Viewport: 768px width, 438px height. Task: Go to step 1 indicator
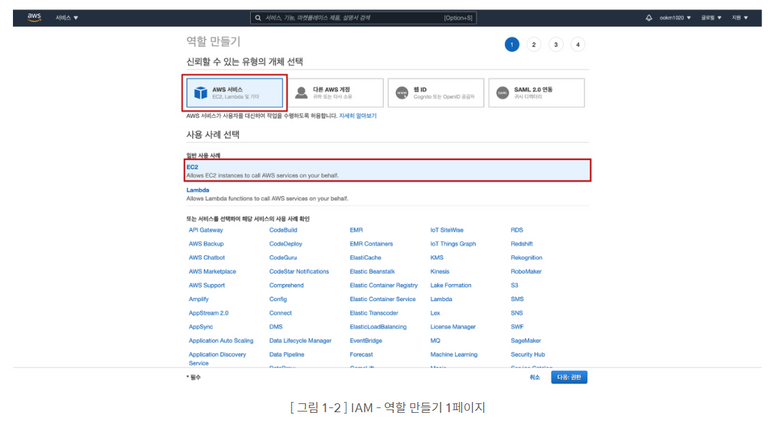512,45
